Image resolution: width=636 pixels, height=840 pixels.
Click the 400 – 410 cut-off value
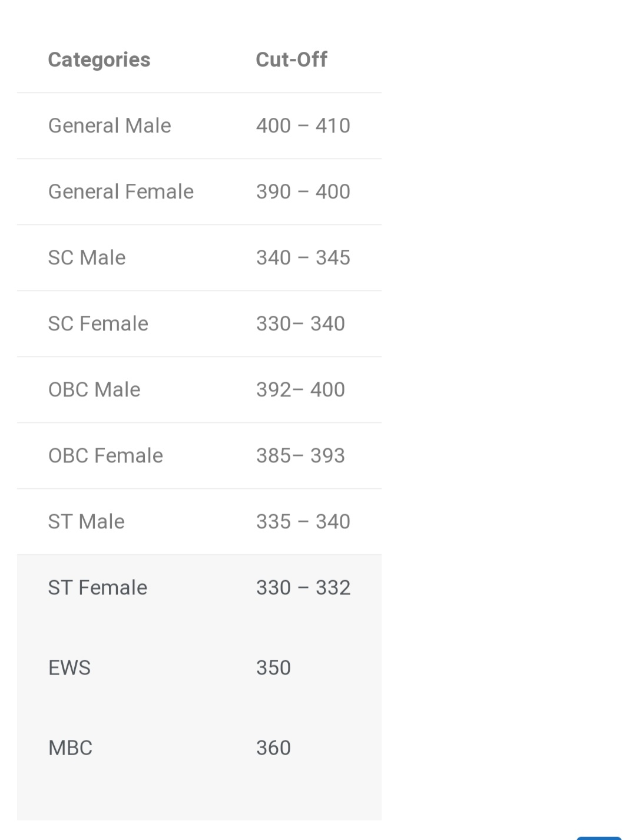pos(303,125)
